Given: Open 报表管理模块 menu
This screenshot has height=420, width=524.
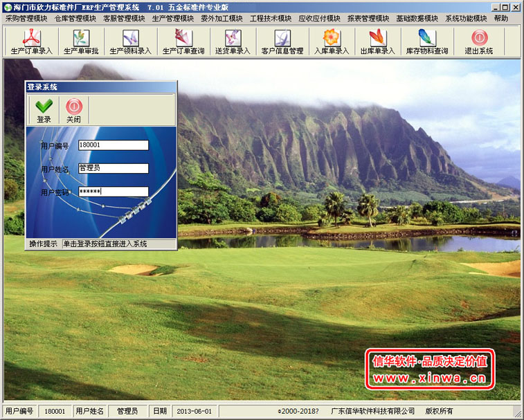Looking at the screenshot, I should (368, 19).
